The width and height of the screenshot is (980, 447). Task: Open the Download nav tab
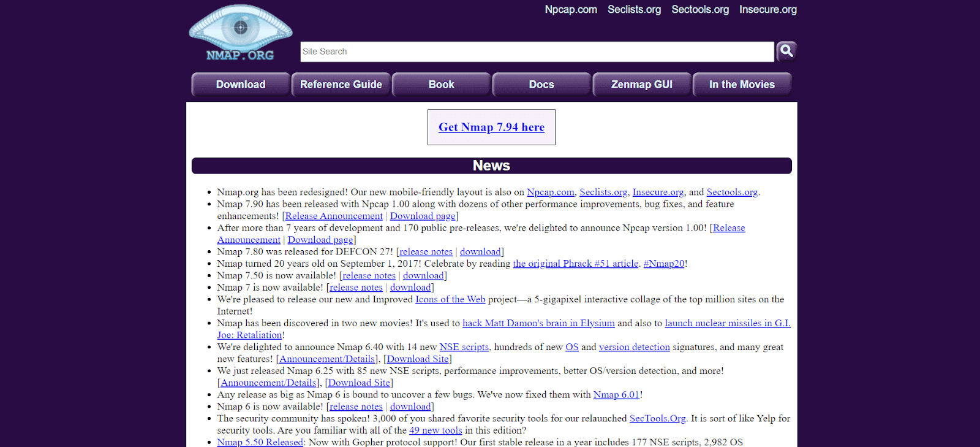241,85
